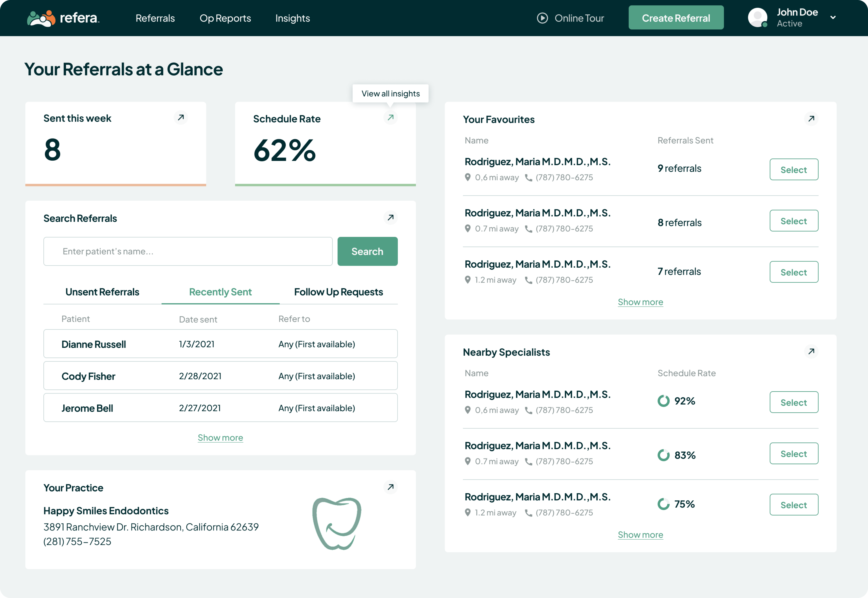Open insights via the Schedule Rate arrow icon
The height and width of the screenshot is (598, 868).
tap(390, 118)
